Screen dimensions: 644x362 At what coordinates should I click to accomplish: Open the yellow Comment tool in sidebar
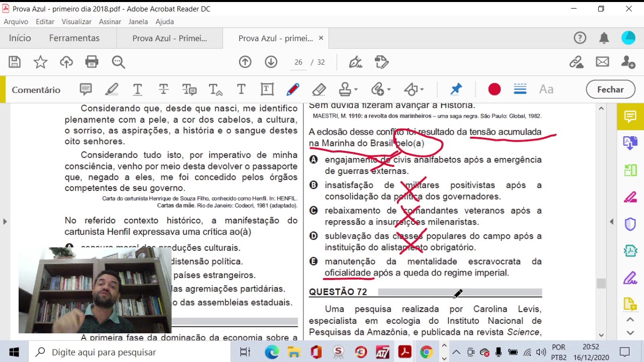pos(630,117)
